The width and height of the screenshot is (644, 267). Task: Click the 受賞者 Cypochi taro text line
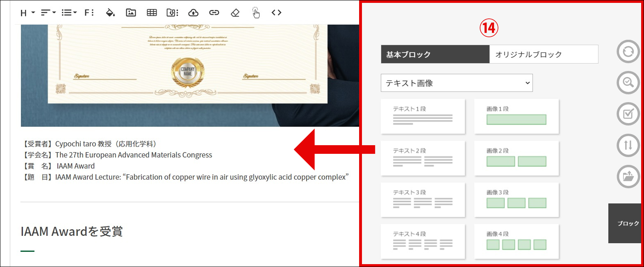(90, 144)
